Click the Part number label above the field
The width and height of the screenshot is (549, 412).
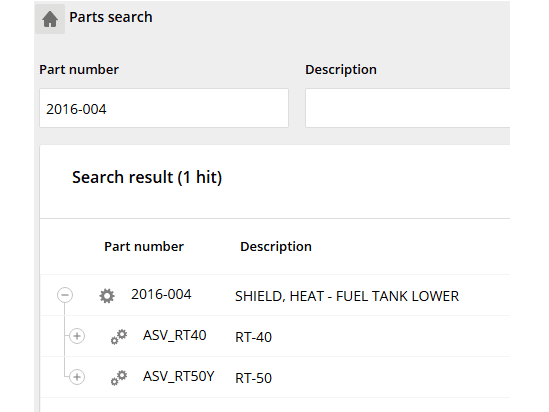click(x=79, y=70)
